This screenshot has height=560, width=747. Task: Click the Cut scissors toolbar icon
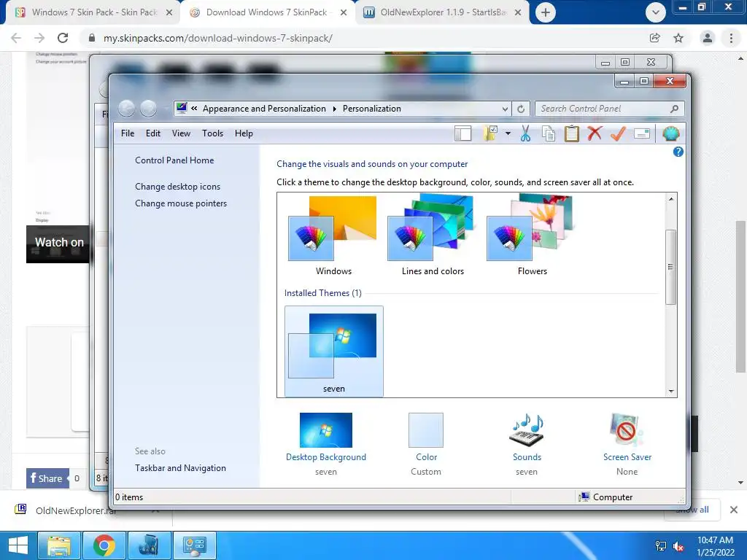525,134
